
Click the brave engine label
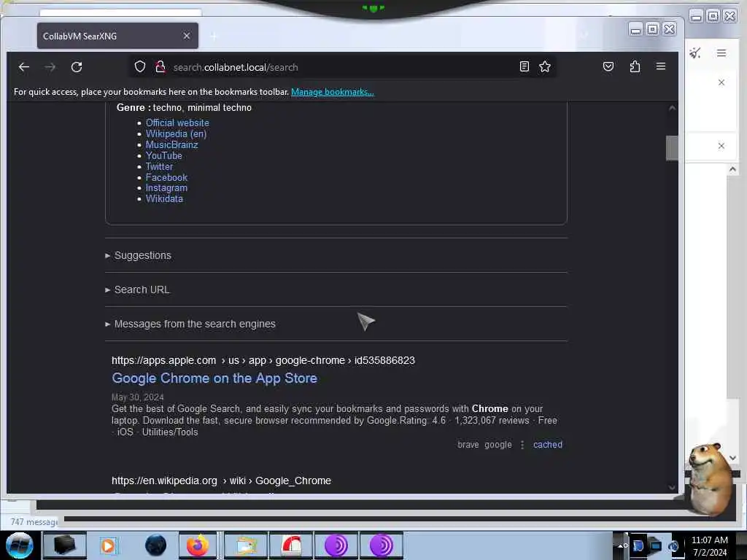(468, 445)
